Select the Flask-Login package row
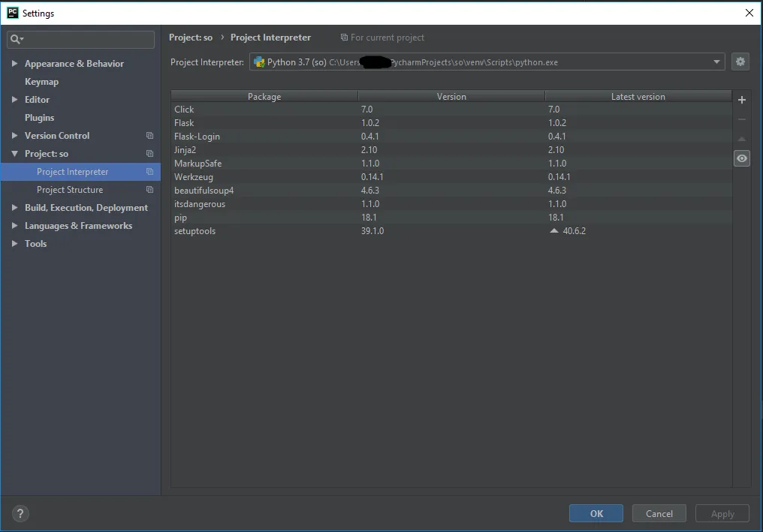763x532 pixels. (451, 137)
